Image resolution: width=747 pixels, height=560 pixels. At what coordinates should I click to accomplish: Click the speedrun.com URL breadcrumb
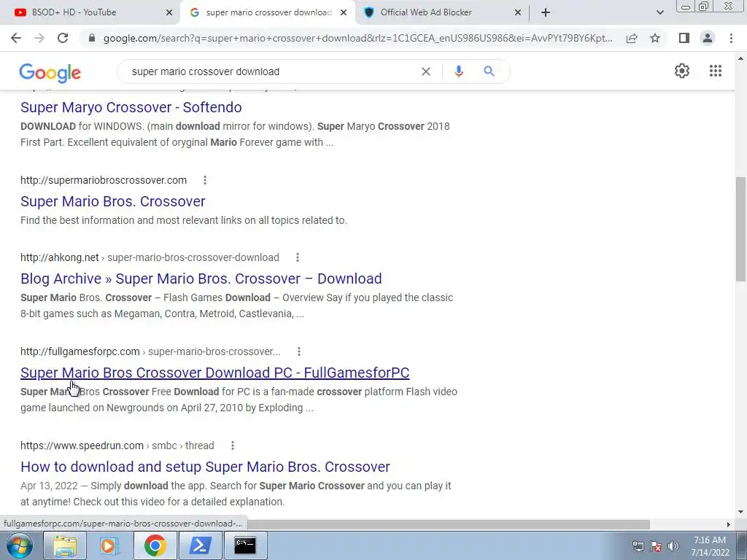(117, 446)
